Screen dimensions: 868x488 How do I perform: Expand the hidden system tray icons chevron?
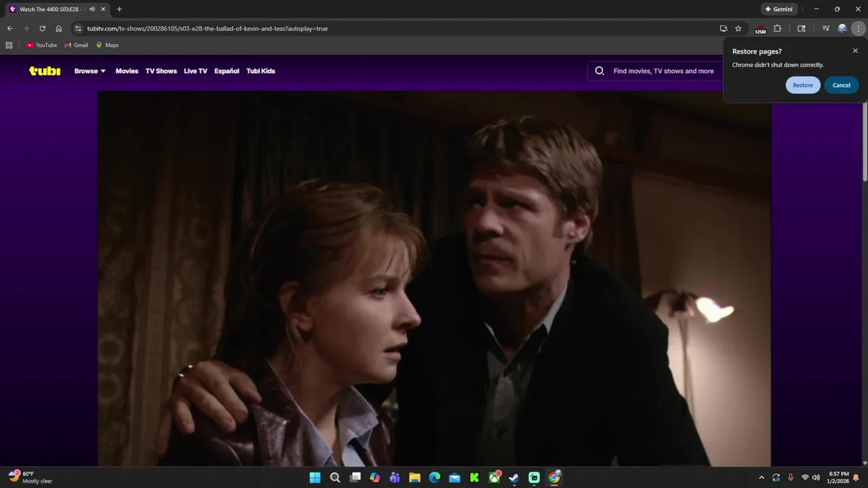tap(762, 478)
